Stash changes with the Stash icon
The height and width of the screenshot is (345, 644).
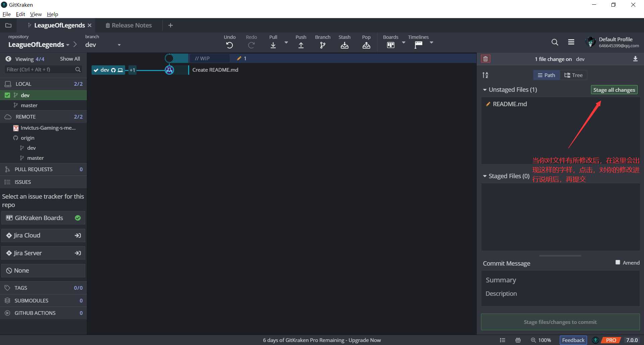point(344,45)
